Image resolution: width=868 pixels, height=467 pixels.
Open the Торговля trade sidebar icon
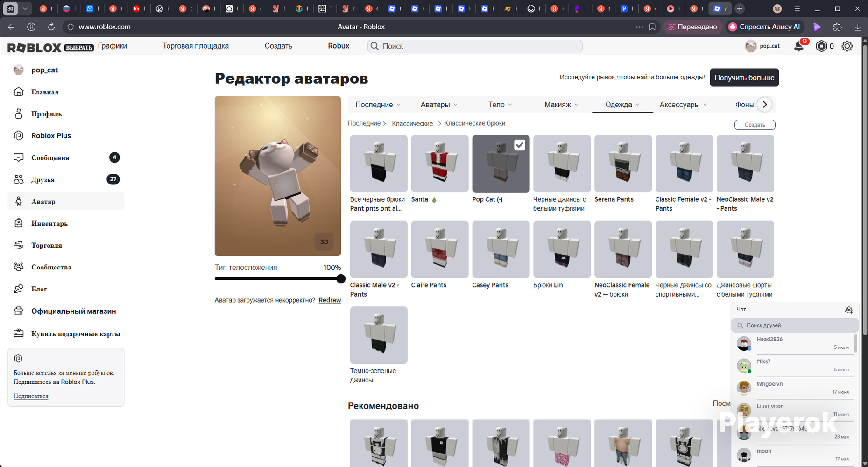pos(19,245)
